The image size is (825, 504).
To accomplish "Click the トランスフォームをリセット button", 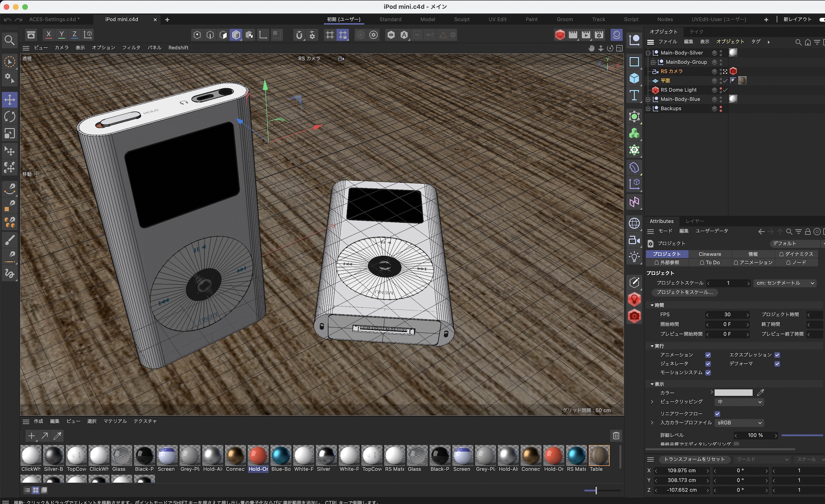I will point(696,459).
